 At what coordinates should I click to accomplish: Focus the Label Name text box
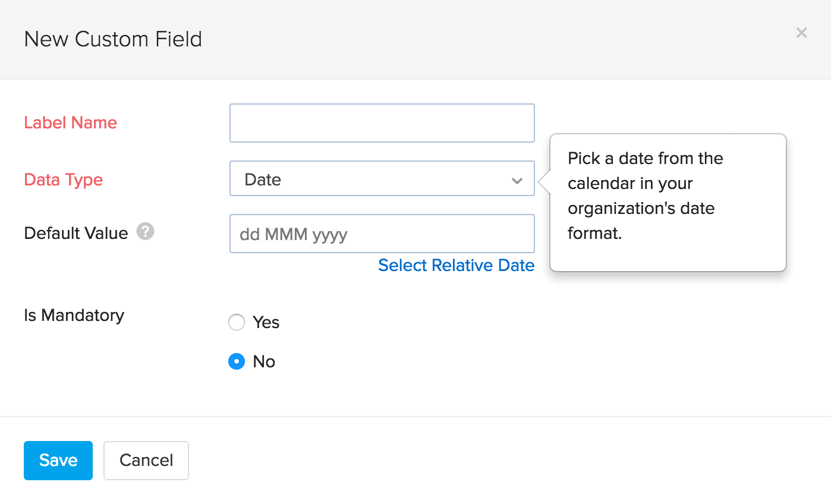pos(382,123)
